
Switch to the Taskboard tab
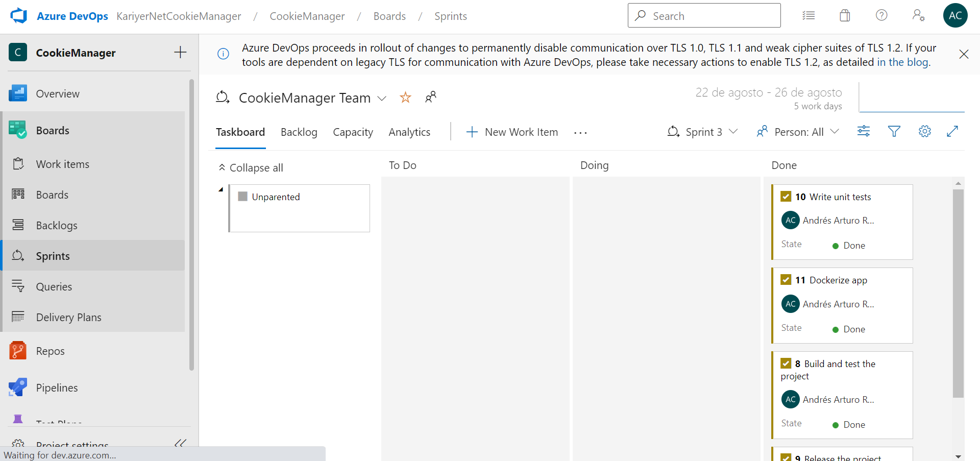(240, 132)
